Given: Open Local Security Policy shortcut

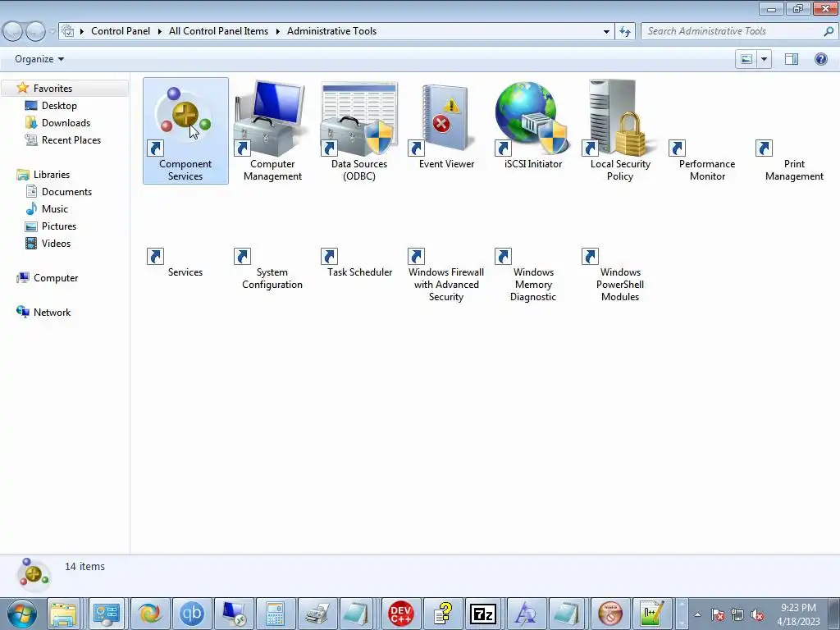Looking at the screenshot, I should (x=620, y=130).
